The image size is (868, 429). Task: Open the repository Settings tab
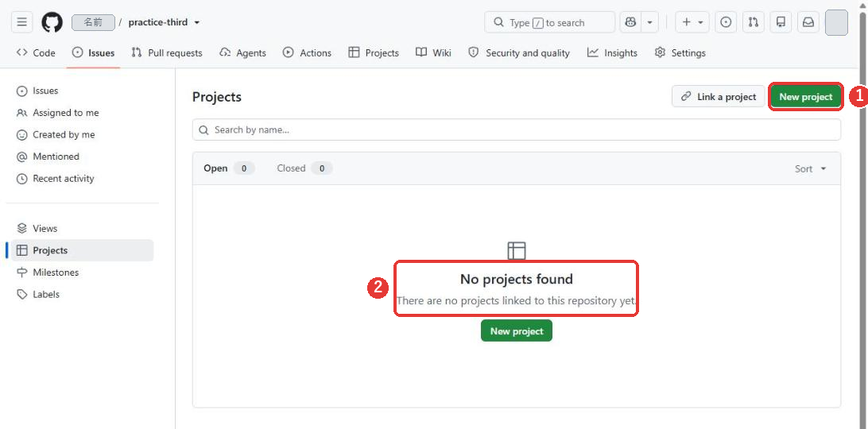680,53
